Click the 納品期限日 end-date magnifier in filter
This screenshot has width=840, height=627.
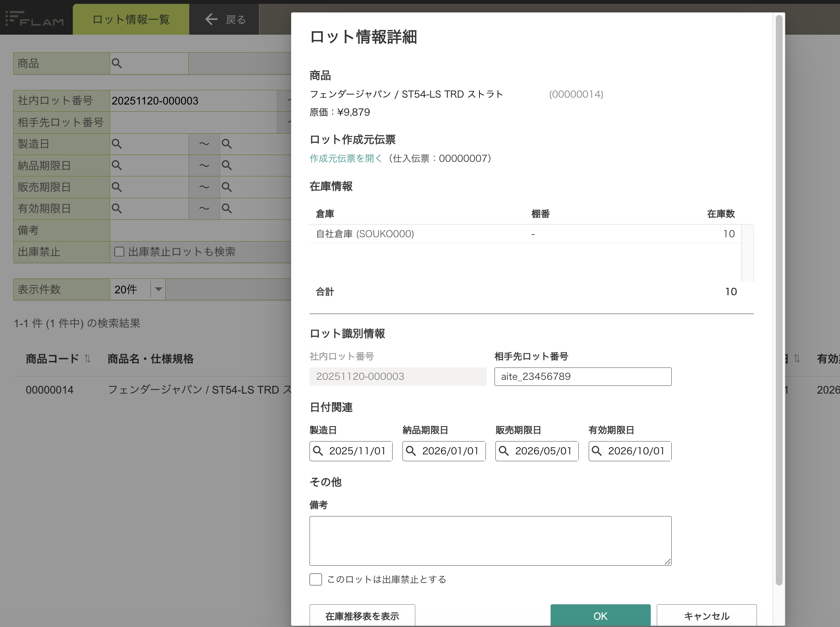coord(226,165)
